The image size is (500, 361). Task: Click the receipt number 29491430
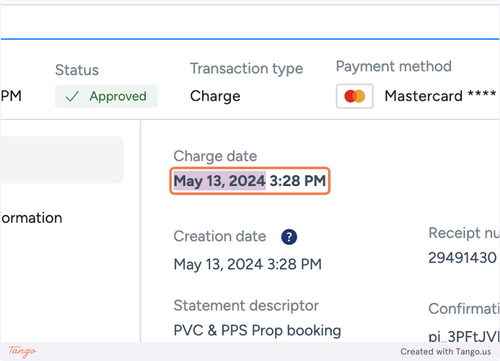462,258
